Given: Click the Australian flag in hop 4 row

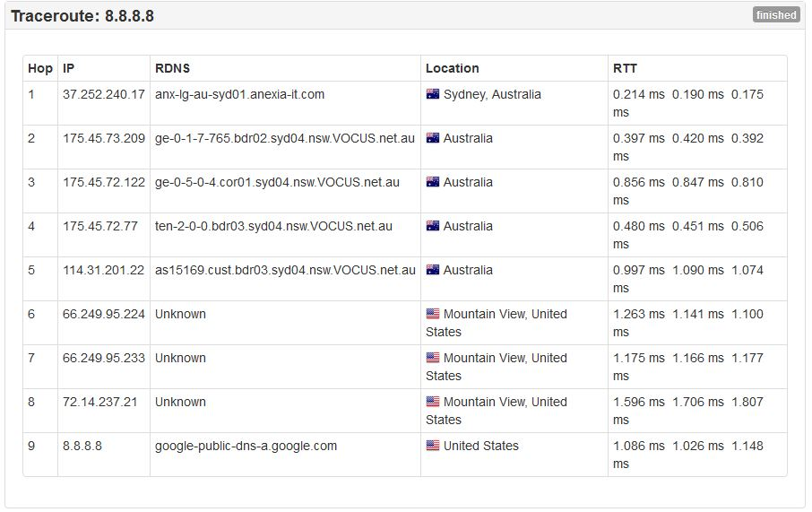Looking at the screenshot, I should pos(433,226).
